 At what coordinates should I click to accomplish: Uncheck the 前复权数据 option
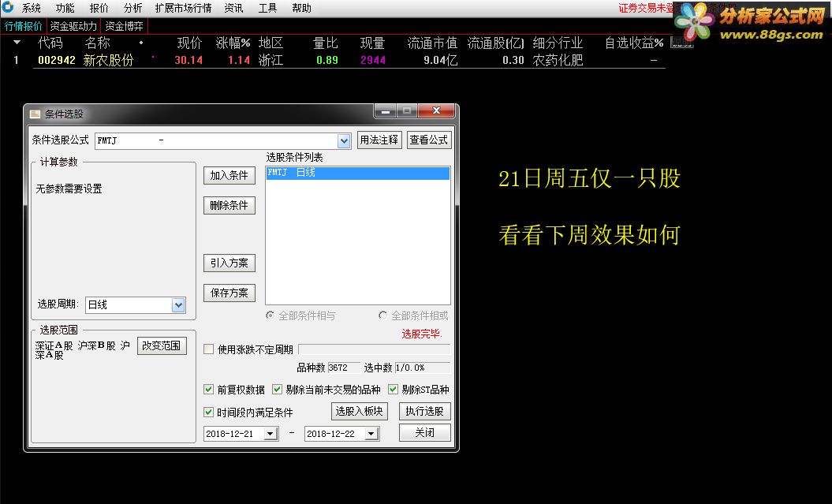pos(209,389)
